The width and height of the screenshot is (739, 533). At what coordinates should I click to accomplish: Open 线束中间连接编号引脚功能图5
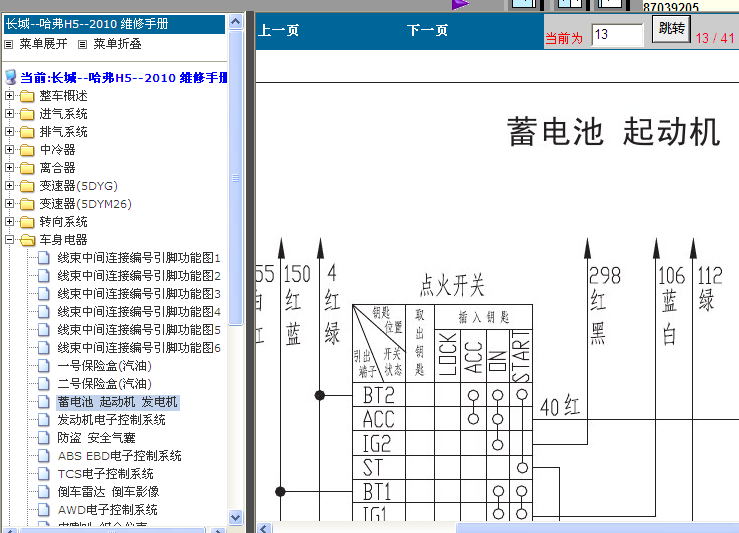139,329
